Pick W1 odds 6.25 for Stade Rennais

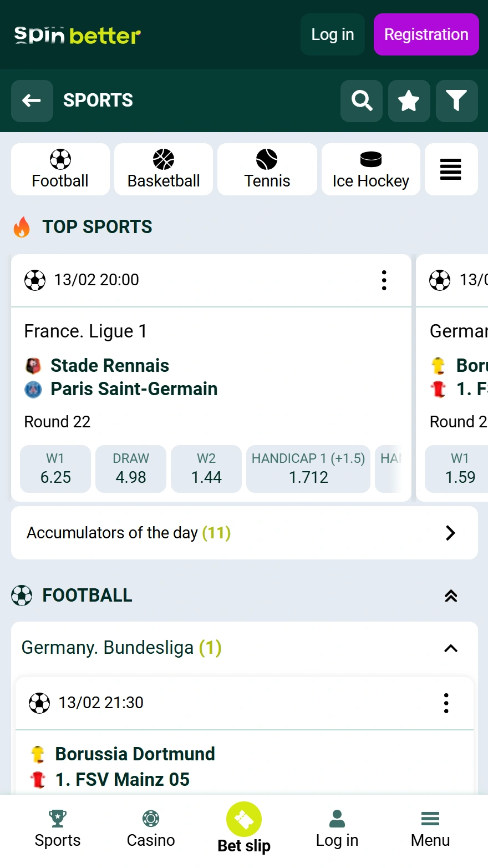[x=55, y=469]
